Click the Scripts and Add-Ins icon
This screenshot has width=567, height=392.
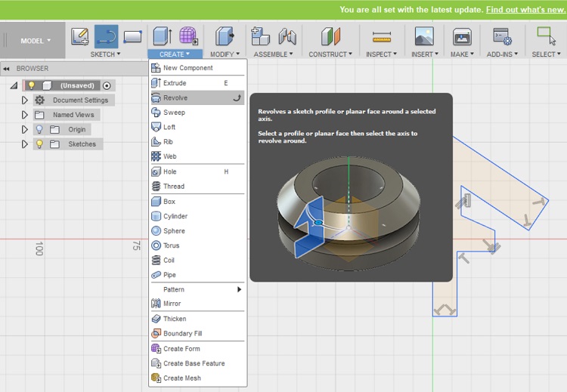click(503, 36)
